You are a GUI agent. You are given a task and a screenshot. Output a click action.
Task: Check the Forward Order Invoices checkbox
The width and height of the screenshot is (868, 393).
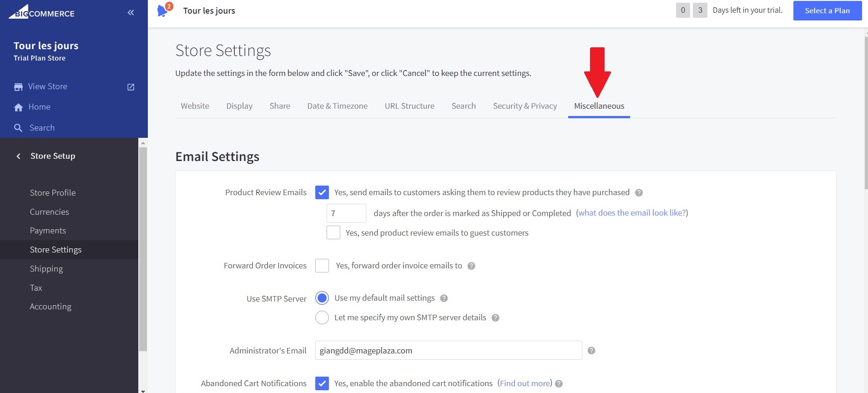(x=322, y=266)
